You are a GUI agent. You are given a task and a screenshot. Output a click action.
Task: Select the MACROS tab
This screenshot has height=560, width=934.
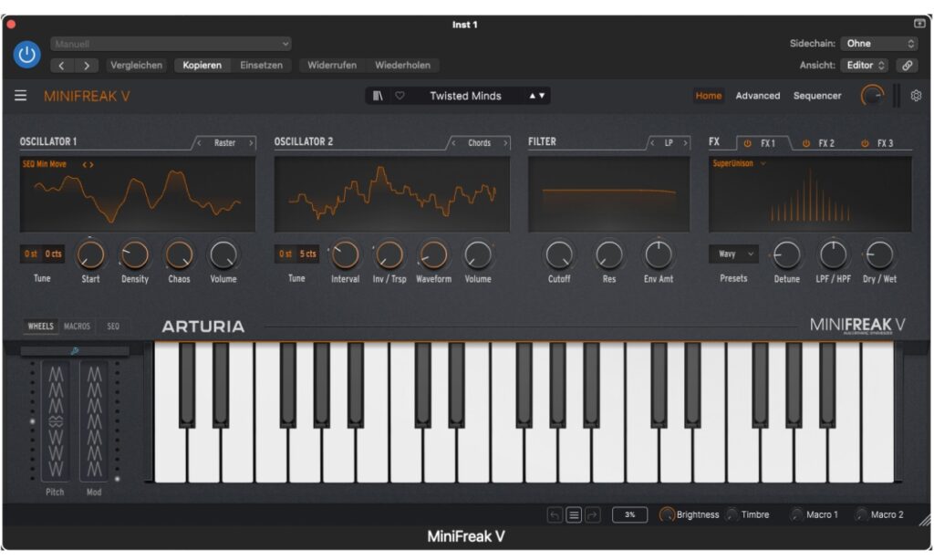point(77,327)
